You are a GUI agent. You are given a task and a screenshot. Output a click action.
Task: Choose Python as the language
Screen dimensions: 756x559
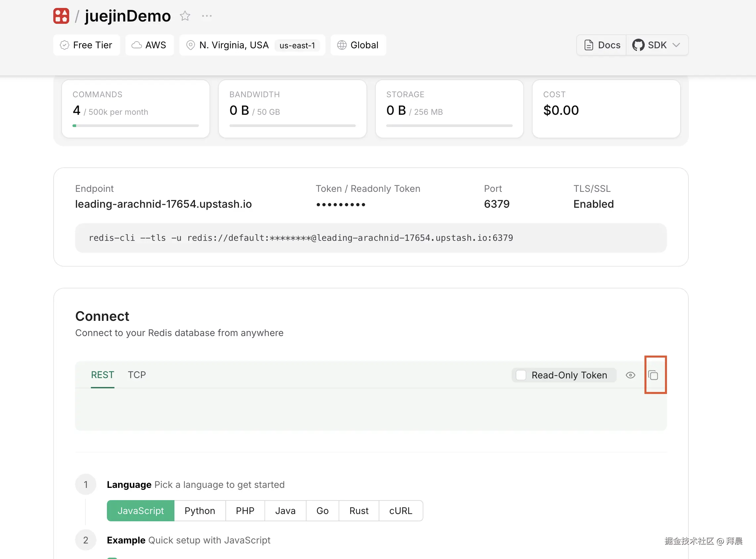200,511
